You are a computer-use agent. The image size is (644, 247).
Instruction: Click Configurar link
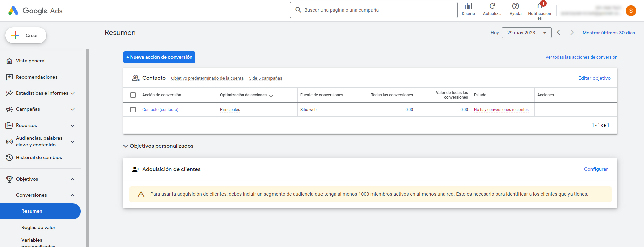pyautogui.click(x=596, y=169)
